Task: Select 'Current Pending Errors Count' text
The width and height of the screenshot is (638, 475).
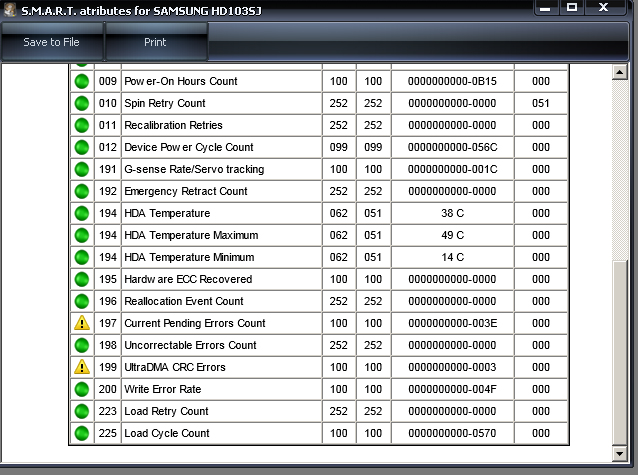Action: [x=194, y=323]
